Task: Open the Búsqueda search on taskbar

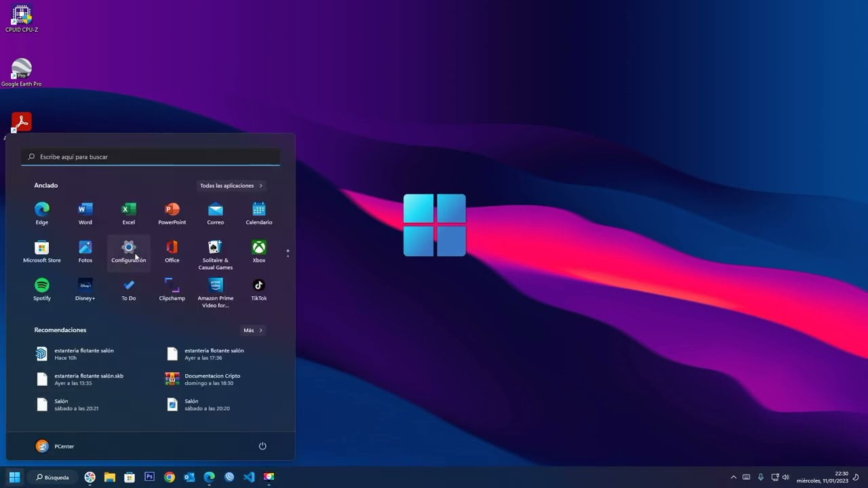Action: point(52,477)
